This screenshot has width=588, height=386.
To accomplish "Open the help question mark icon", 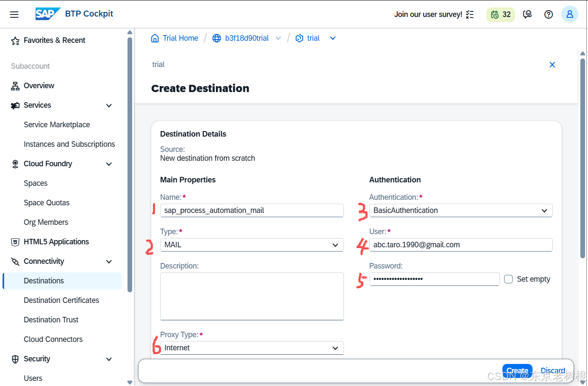I will coord(549,14).
